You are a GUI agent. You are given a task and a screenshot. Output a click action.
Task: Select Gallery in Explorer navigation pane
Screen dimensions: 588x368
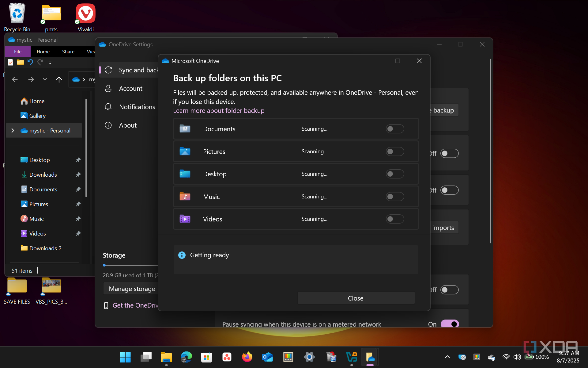[37, 116]
